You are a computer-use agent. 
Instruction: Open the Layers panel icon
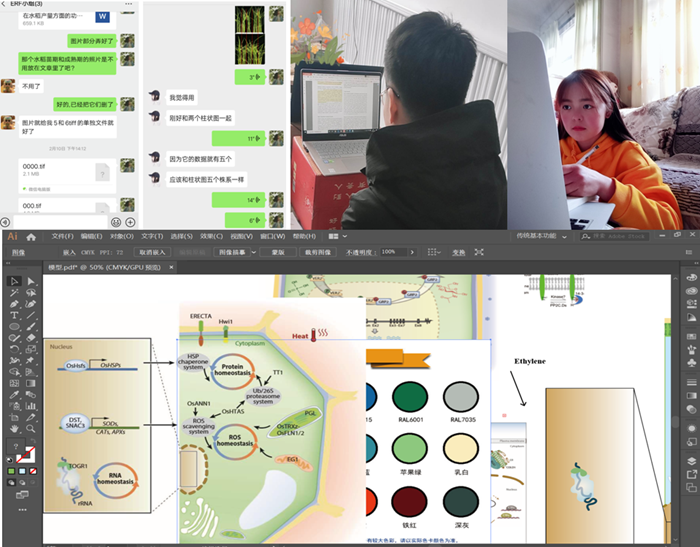click(692, 461)
